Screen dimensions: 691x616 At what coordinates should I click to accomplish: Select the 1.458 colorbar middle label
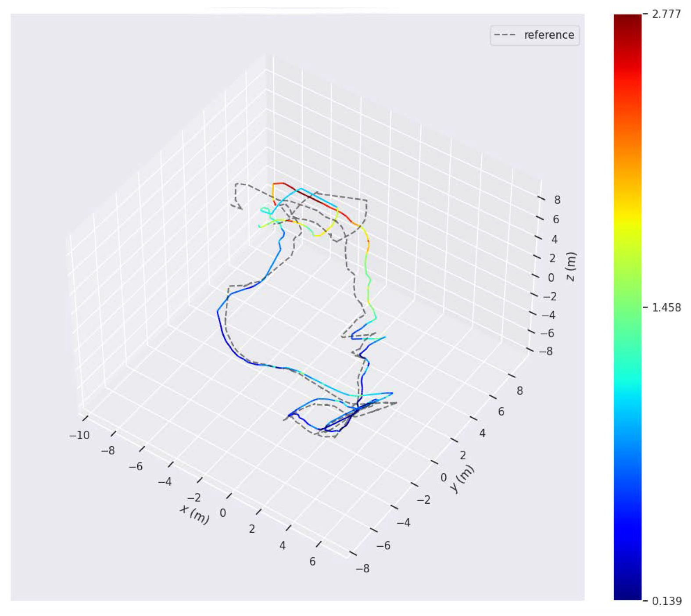(666, 308)
